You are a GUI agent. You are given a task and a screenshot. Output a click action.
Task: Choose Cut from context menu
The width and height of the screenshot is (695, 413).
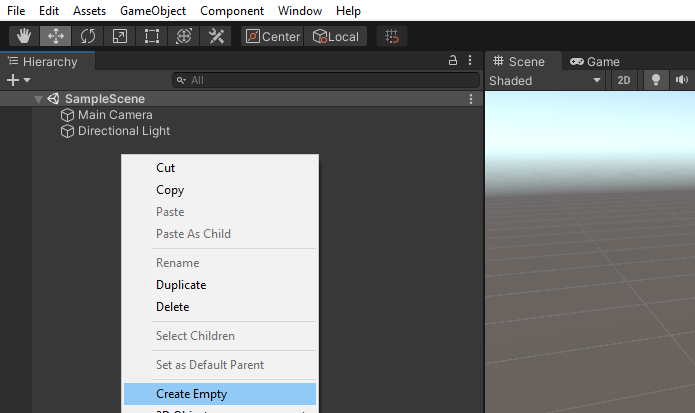tap(220, 168)
